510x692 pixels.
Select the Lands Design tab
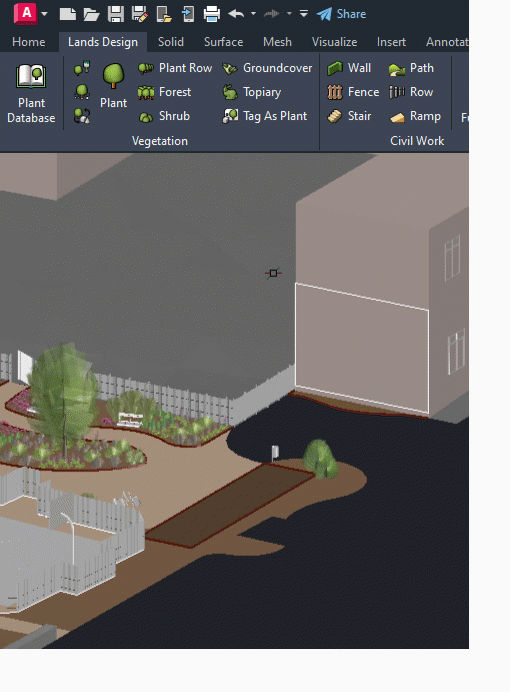point(103,42)
